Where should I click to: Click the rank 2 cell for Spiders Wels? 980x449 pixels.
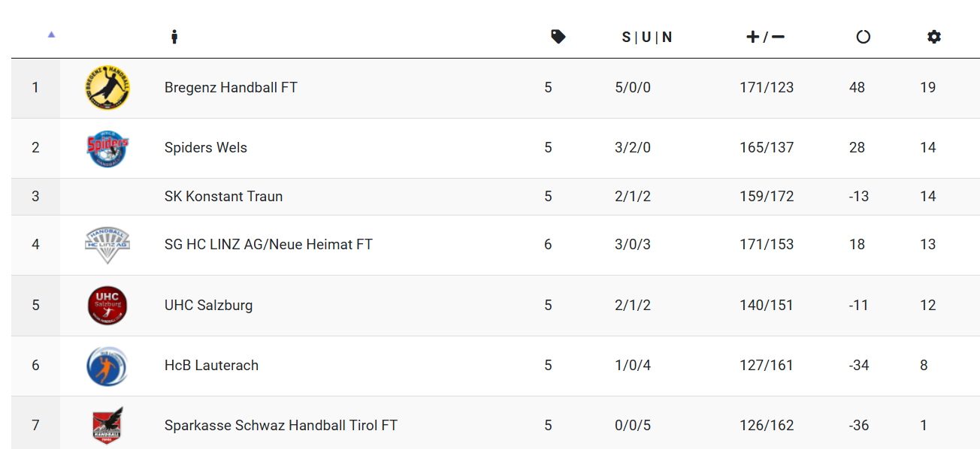(x=35, y=148)
